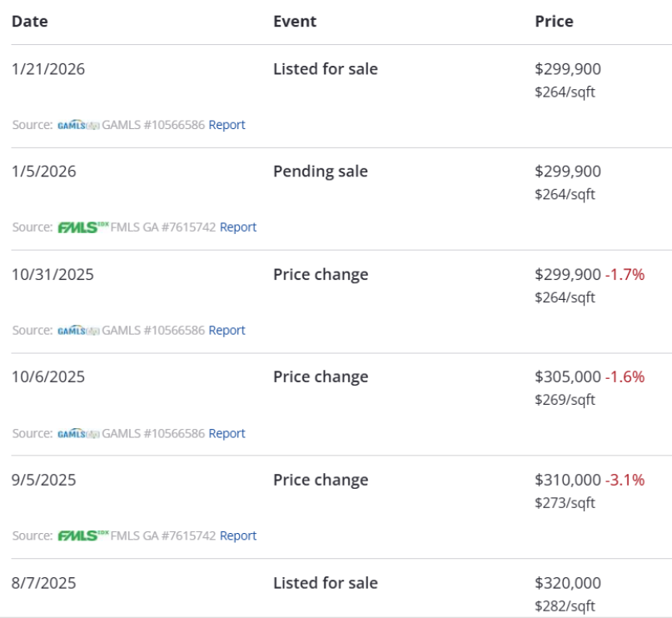Open the Report link for the 1/21/2026 listing

pyautogui.click(x=226, y=125)
